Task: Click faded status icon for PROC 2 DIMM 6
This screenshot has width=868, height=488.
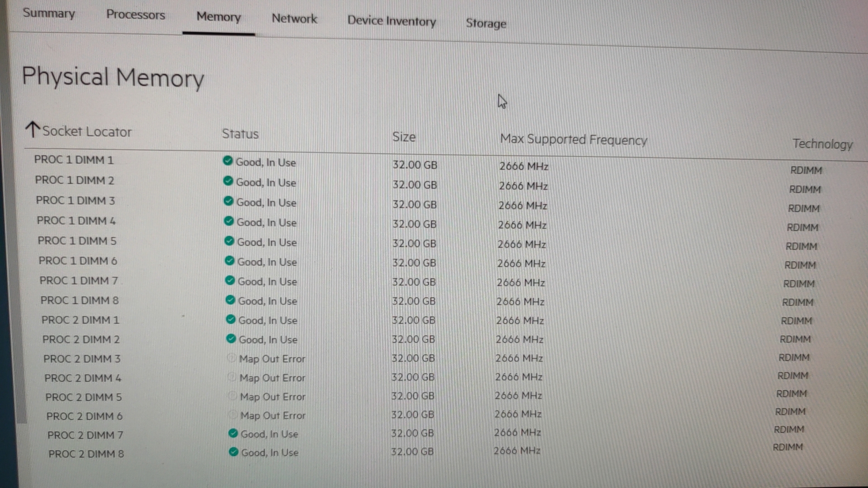Action: point(232,414)
